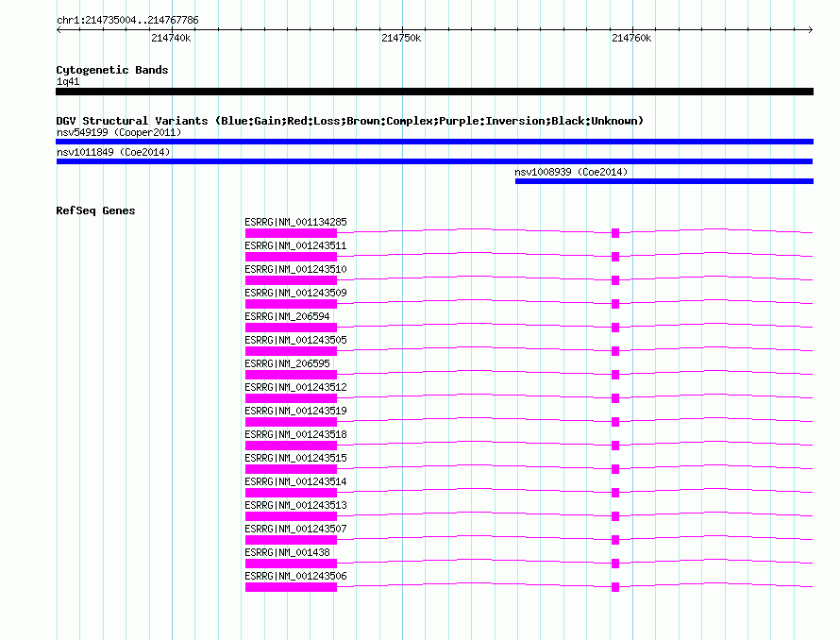Open transcript label ESRRG|NM_001243505

pyautogui.click(x=295, y=340)
